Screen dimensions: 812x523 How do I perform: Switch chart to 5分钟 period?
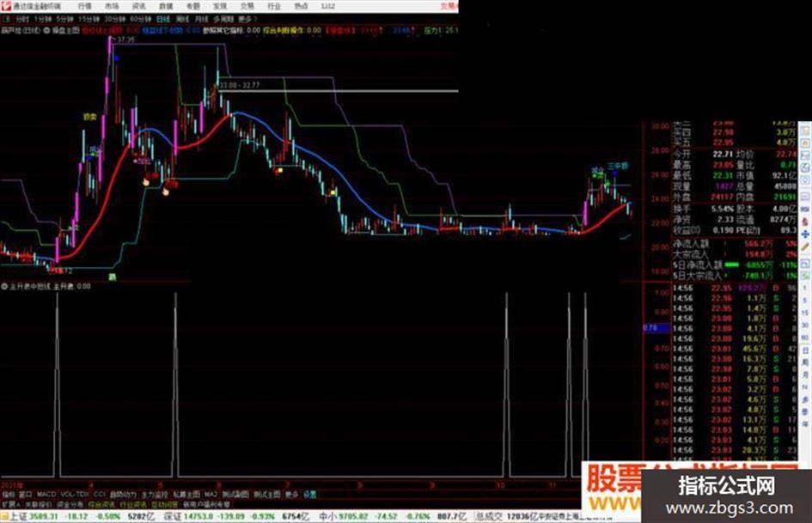pyautogui.click(x=64, y=19)
